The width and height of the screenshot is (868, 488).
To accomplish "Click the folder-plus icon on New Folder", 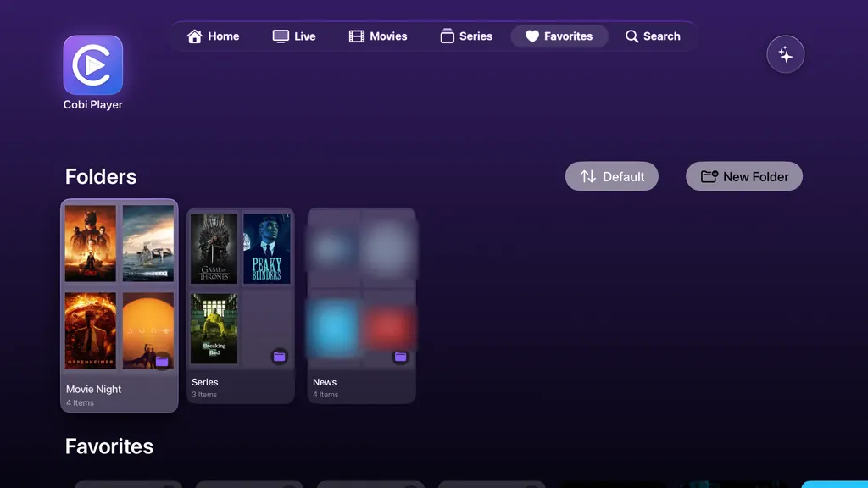I will pos(709,176).
